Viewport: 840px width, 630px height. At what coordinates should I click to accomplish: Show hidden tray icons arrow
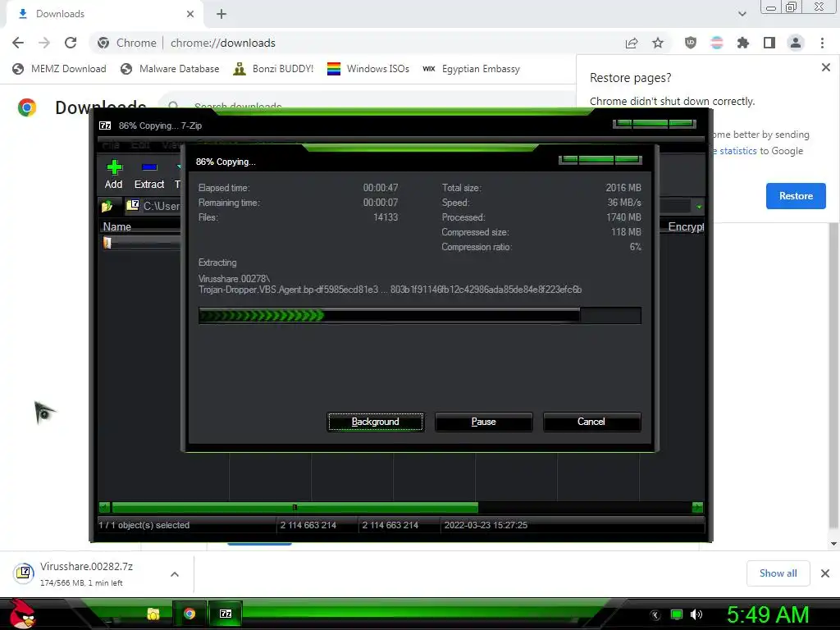[x=655, y=615]
